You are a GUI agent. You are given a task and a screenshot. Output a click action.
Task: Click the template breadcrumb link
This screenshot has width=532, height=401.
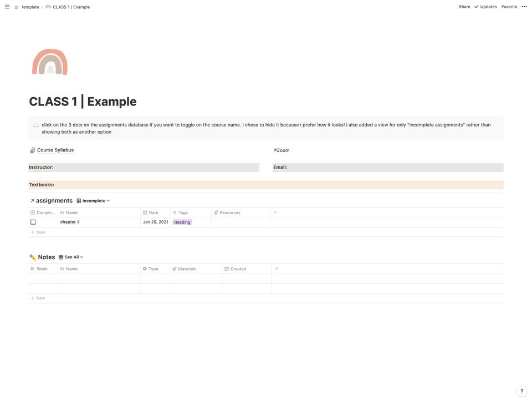point(30,7)
